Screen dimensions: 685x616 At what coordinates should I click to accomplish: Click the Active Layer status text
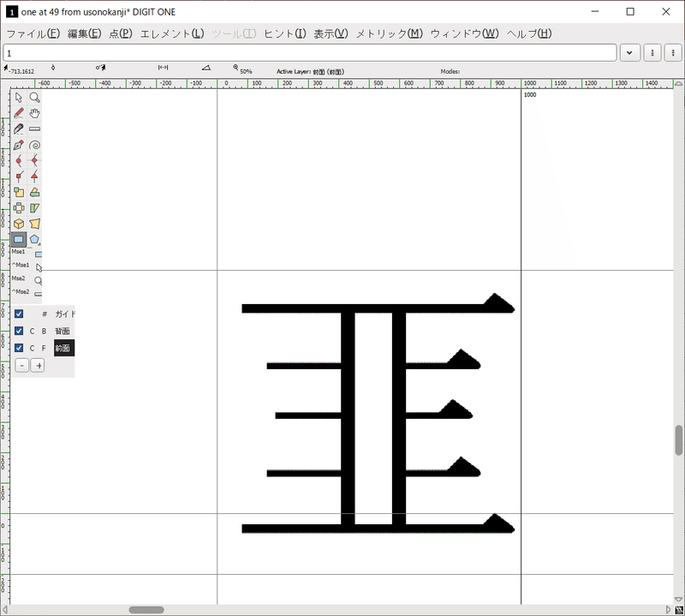[310, 71]
